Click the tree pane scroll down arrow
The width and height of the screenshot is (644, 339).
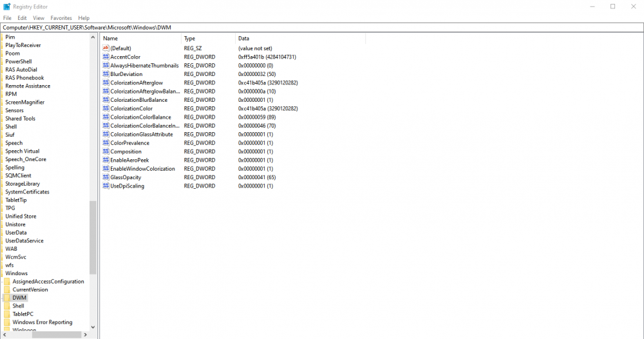tap(93, 327)
